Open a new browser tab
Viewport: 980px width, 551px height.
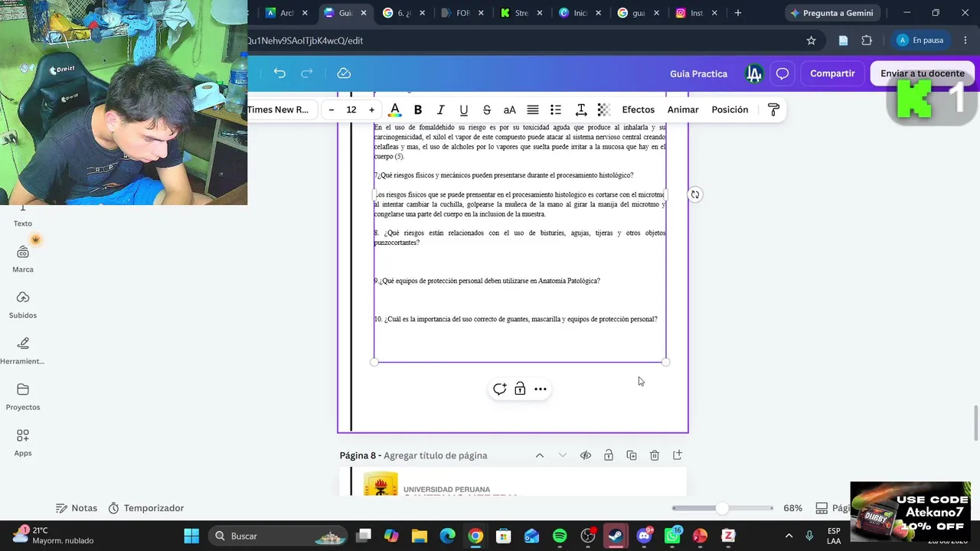tap(738, 13)
